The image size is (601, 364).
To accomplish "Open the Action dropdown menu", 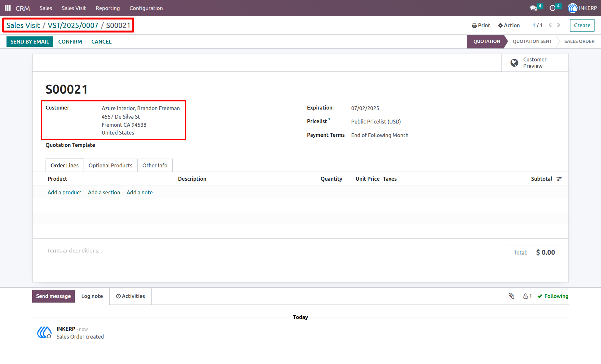I will (x=509, y=25).
